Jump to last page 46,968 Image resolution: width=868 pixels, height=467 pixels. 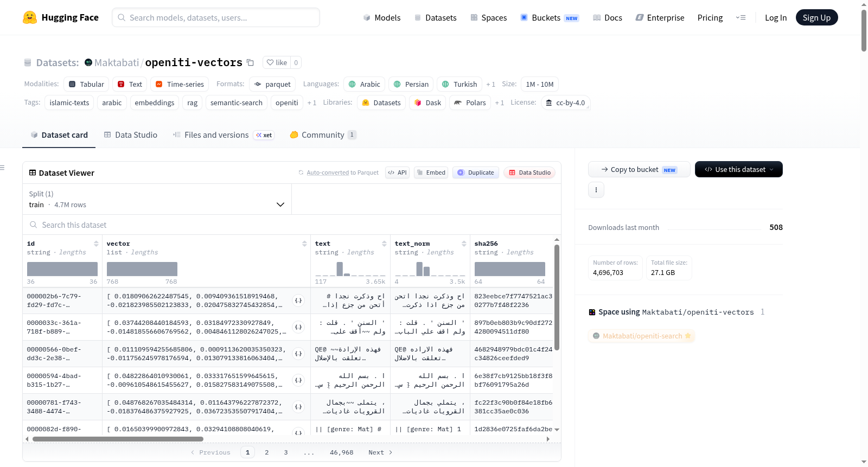[342, 452]
